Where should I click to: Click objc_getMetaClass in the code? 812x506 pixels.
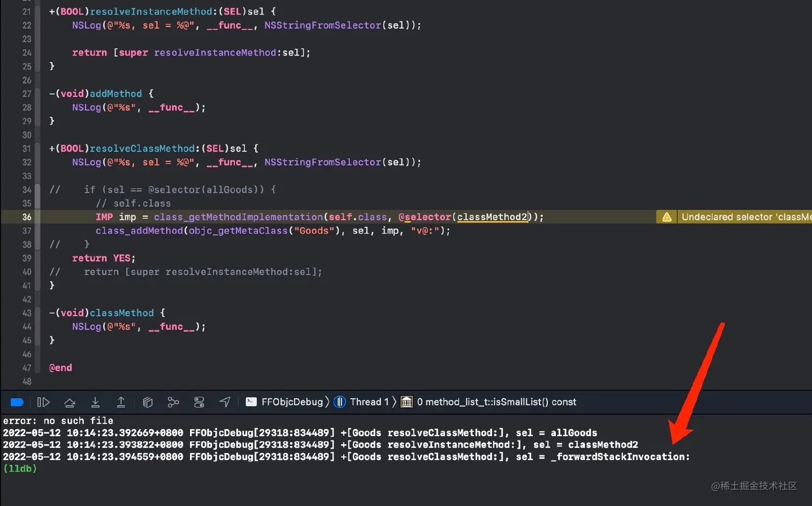pos(238,231)
